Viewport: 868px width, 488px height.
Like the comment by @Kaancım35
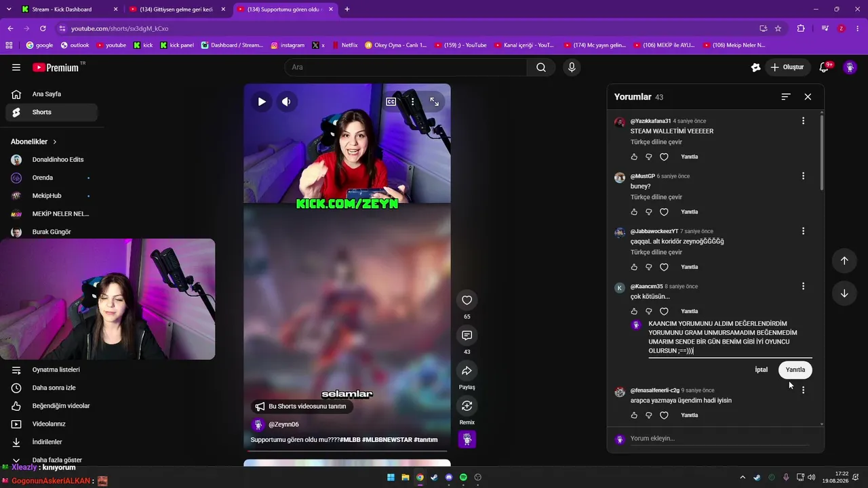click(634, 312)
